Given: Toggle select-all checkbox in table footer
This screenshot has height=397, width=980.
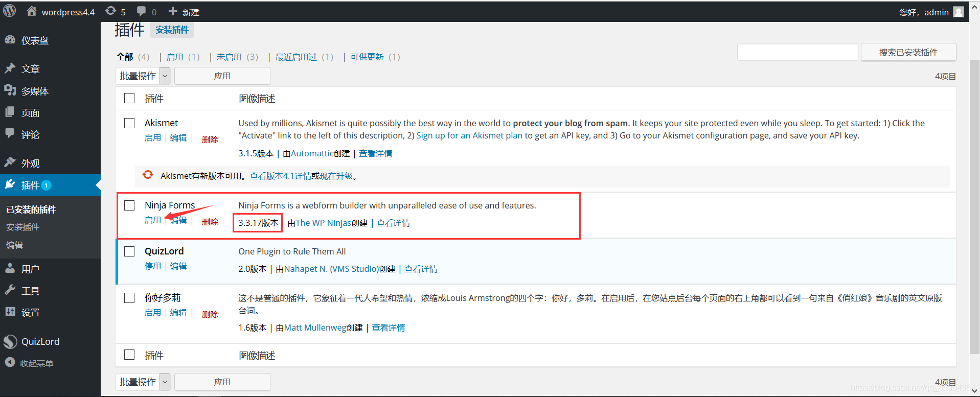Looking at the screenshot, I should point(129,355).
